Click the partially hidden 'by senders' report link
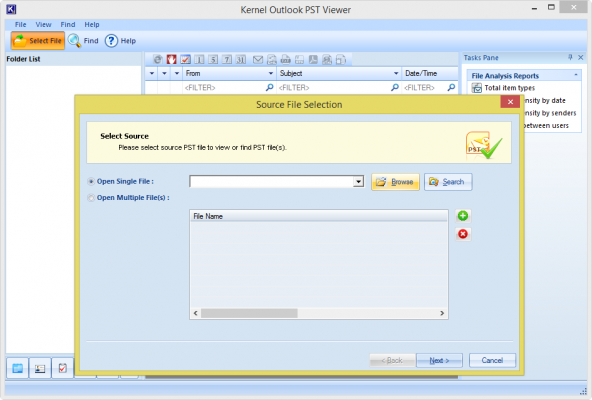The height and width of the screenshot is (400, 592). click(550, 113)
